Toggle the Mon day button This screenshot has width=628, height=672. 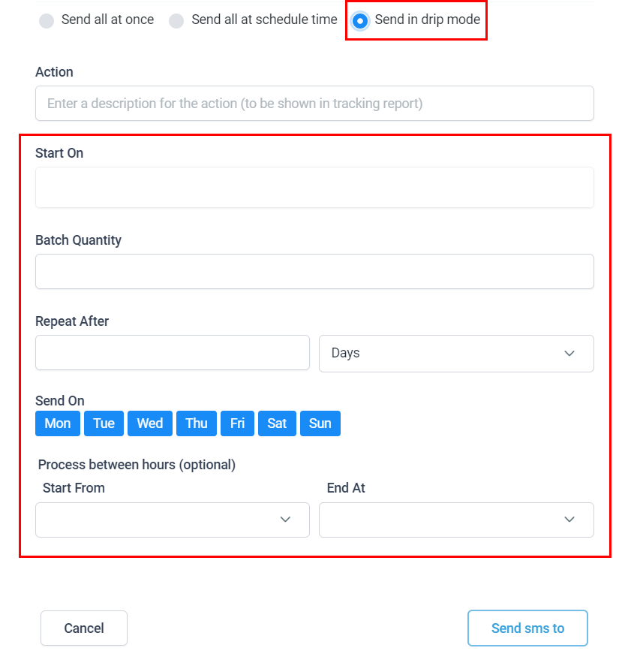click(58, 423)
